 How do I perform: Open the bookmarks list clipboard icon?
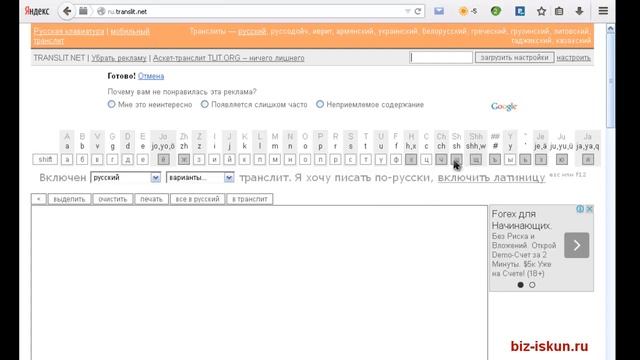click(x=559, y=11)
